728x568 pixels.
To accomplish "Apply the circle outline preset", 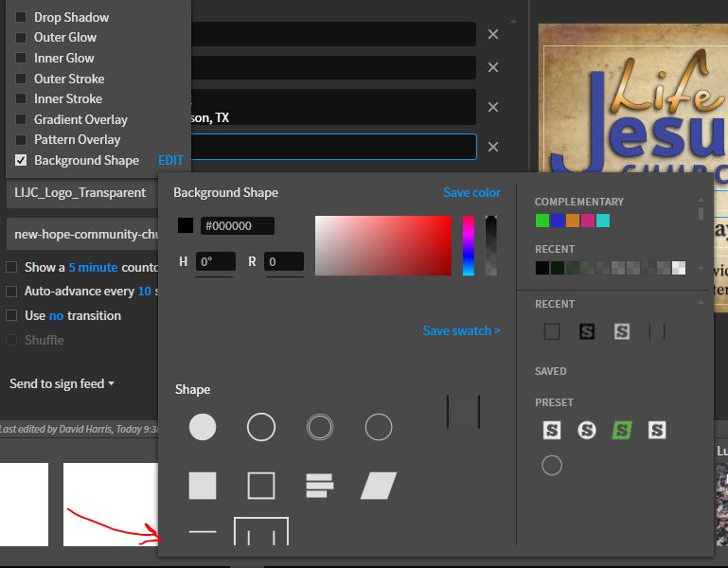I will 552,466.
